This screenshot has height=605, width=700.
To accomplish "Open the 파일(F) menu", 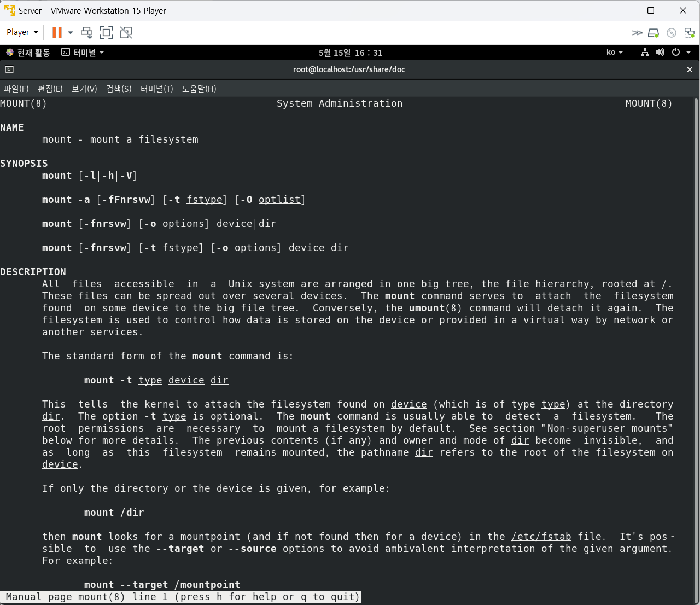I will [x=16, y=89].
